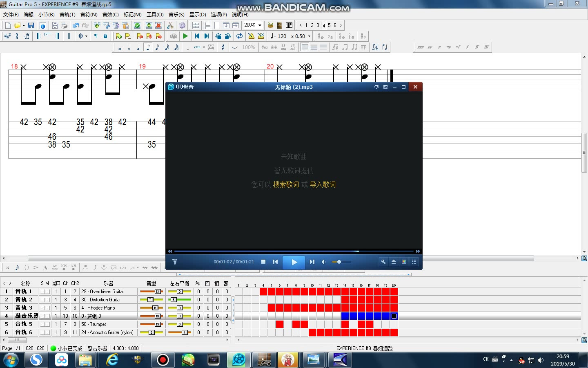Open the 工具(O) menu
The height and width of the screenshot is (368, 588).
(x=155, y=14)
